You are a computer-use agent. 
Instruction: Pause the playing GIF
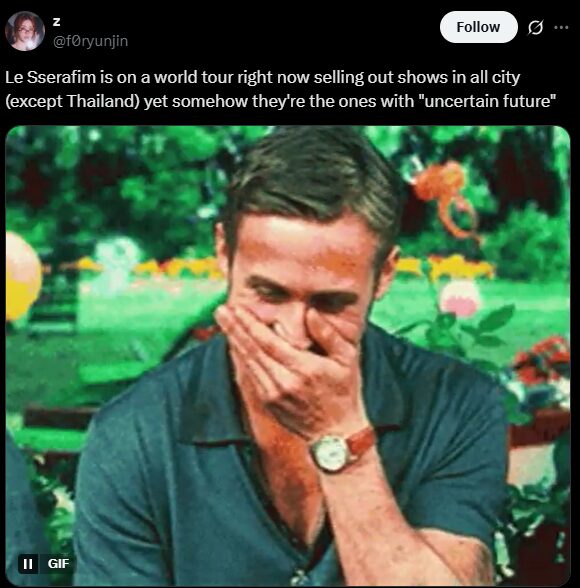pyautogui.click(x=28, y=564)
